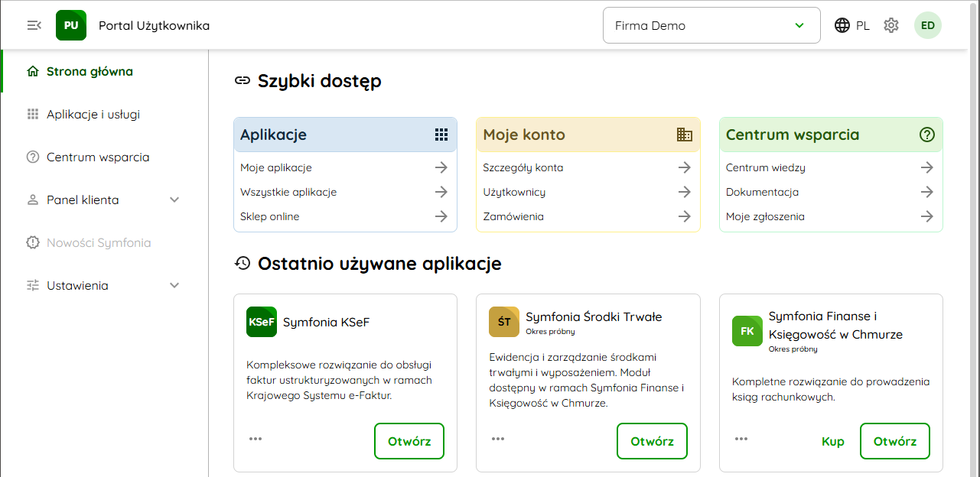This screenshot has height=477, width=980.
Task: Open Centrum wsparcia from the sidebar
Action: tap(97, 157)
